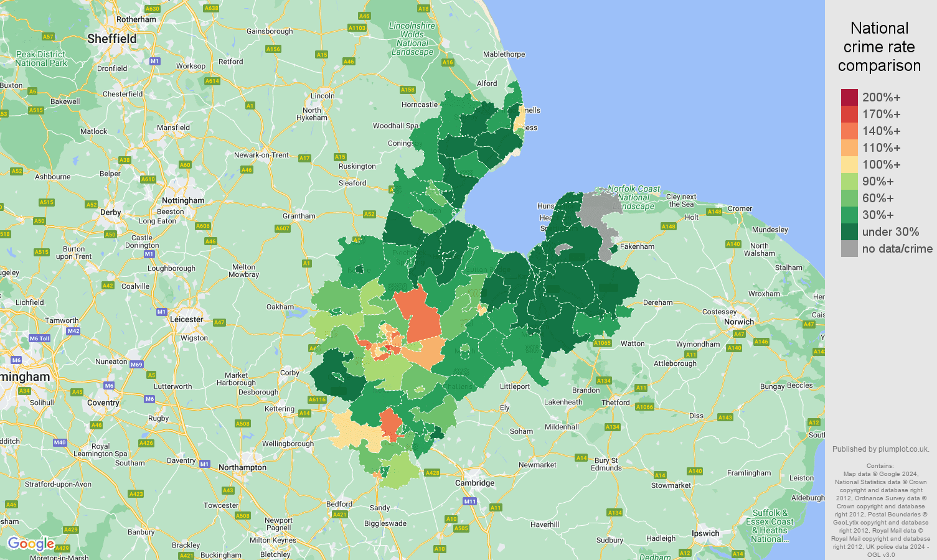
Task: Click the Derby label
Action: (x=111, y=212)
